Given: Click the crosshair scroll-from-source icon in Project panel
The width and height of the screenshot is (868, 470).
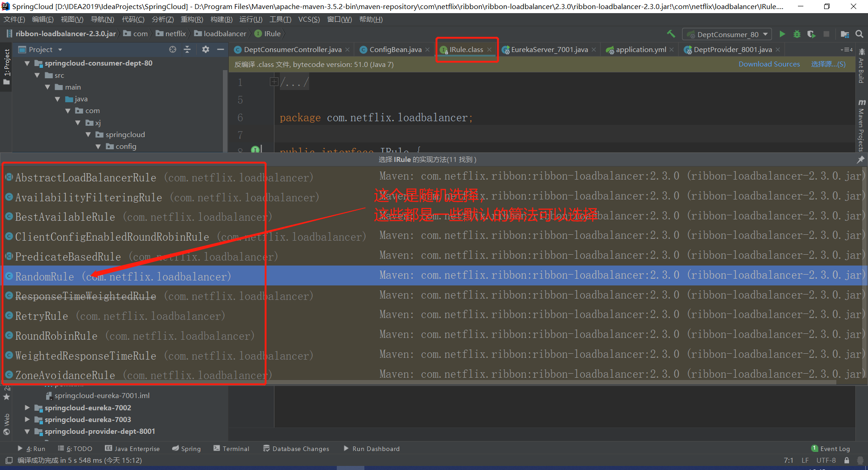Looking at the screenshot, I should pyautogui.click(x=173, y=49).
